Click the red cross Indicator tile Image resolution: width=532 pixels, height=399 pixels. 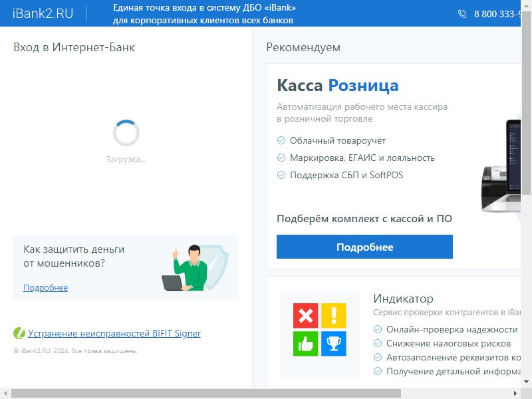(305, 315)
